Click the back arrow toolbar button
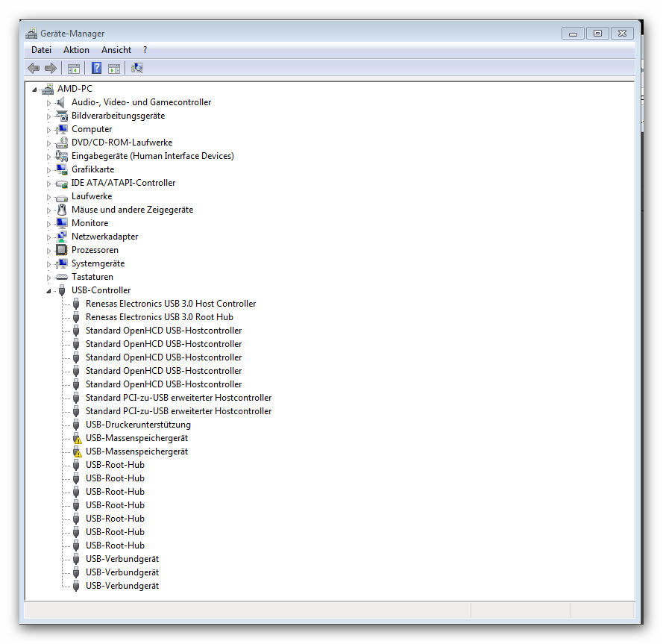663x644 pixels. (x=34, y=69)
